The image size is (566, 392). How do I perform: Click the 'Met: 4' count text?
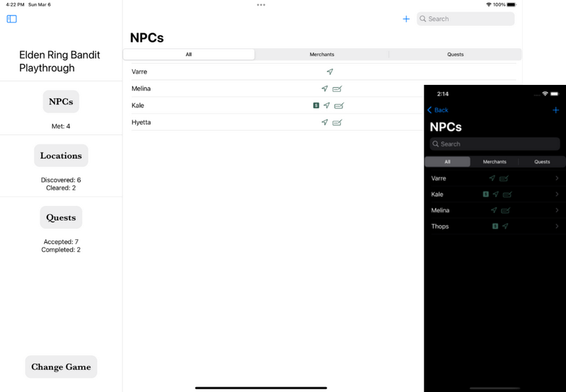61,127
